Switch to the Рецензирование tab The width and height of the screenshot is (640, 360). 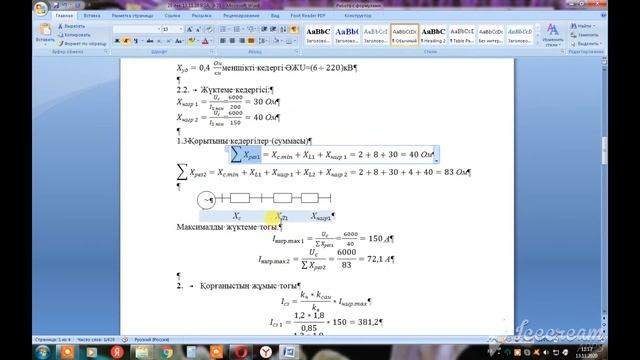click(x=241, y=16)
